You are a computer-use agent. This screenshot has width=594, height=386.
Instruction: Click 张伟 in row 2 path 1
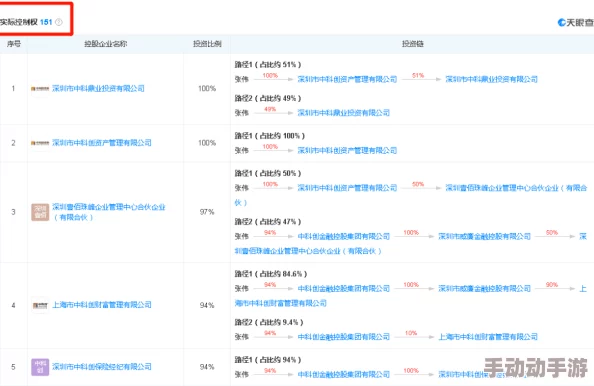point(241,150)
